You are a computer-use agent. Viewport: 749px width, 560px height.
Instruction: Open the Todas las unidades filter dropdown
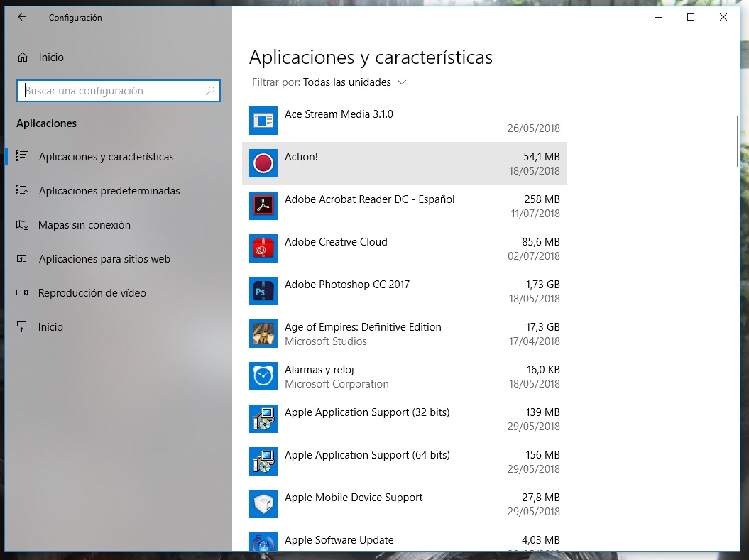347,82
